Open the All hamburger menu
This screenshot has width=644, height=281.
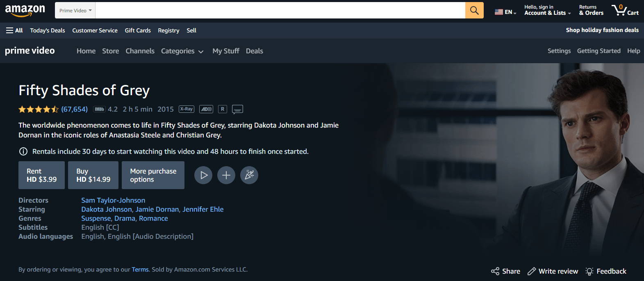tap(14, 30)
